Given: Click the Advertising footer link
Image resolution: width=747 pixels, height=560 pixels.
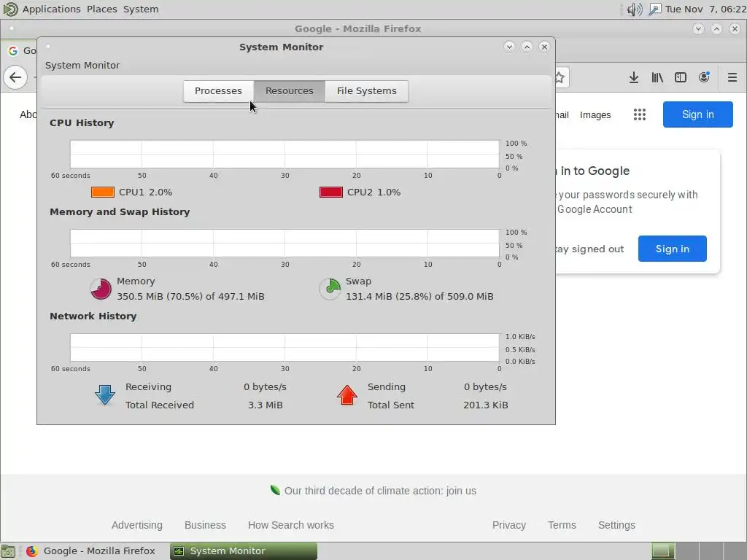Looking at the screenshot, I should pyautogui.click(x=136, y=525).
